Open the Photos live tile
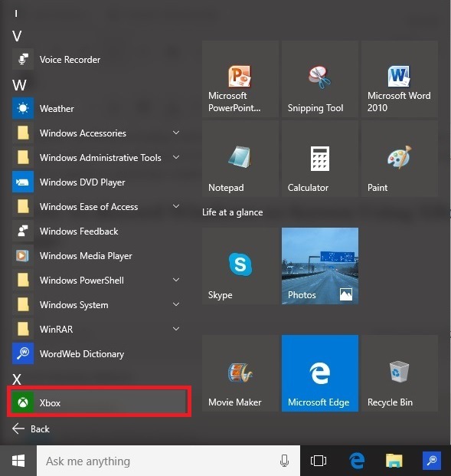 click(319, 266)
